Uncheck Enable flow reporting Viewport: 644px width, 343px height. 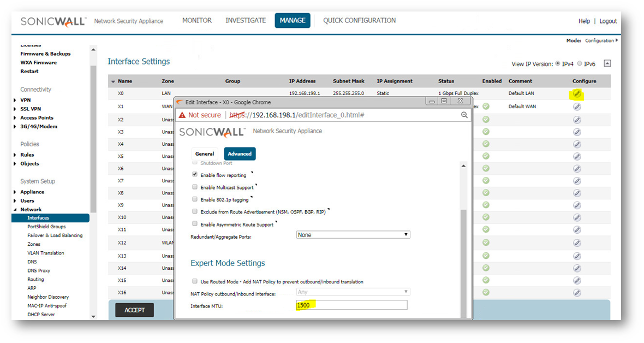pyautogui.click(x=195, y=175)
